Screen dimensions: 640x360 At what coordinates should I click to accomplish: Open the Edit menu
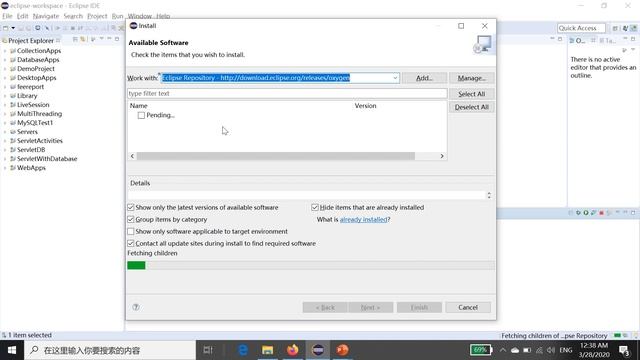22,16
